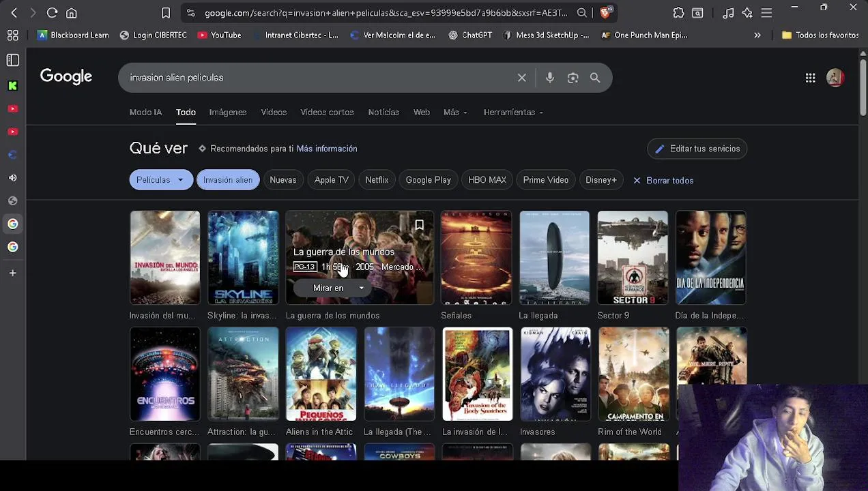Clear the search box with X icon
The image size is (868, 491).
click(522, 78)
